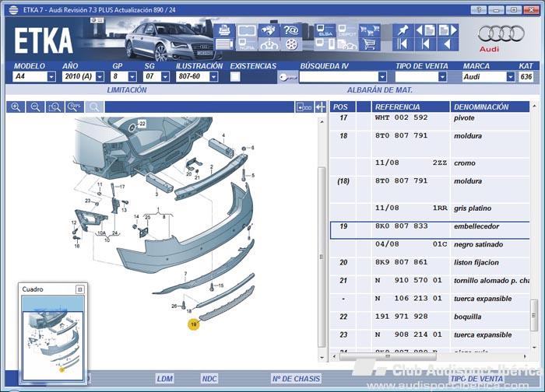545x392 pixels.
Task: Open the Búsqueda IV dropdown arrow
Action: click(x=382, y=76)
